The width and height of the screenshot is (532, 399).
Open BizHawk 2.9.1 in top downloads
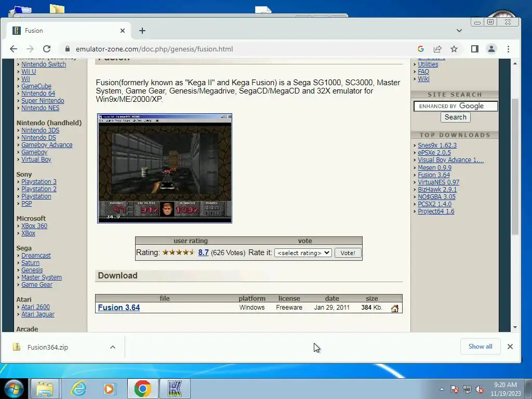[437, 190]
